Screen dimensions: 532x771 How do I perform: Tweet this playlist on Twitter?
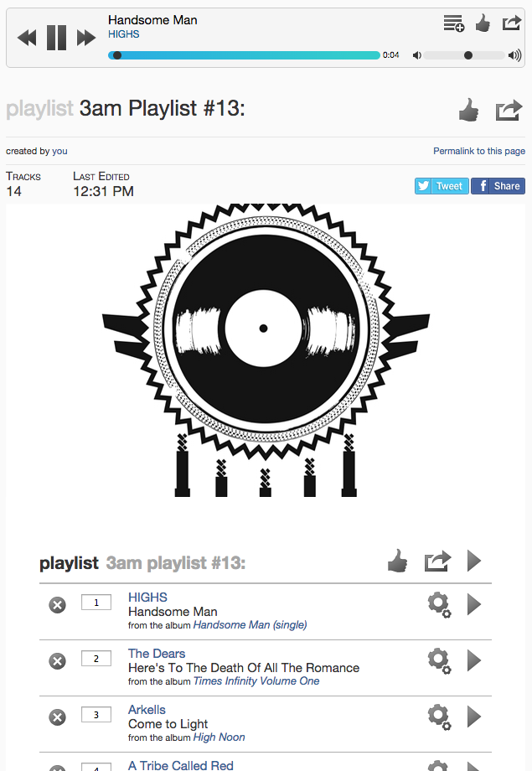[x=442, y=186]
